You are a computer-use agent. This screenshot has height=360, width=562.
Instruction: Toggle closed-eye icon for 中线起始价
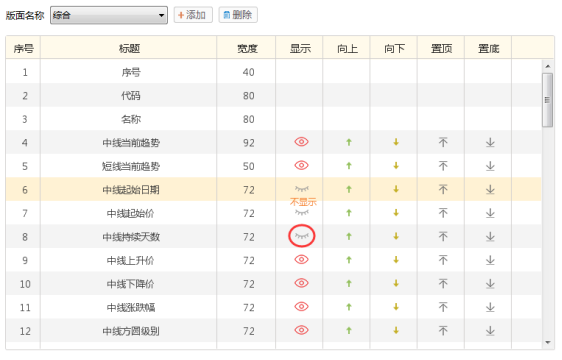(301, 212)
